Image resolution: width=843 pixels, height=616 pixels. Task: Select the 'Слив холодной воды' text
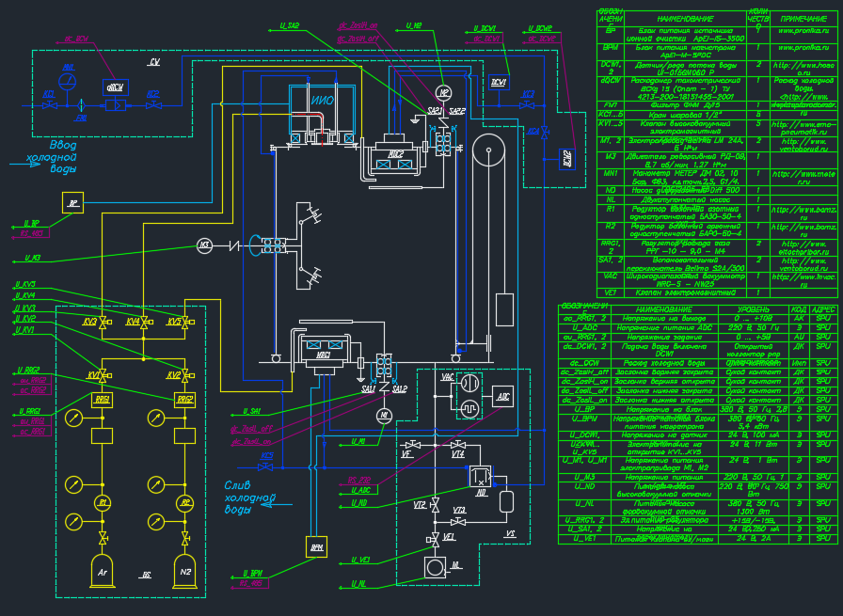249,498
